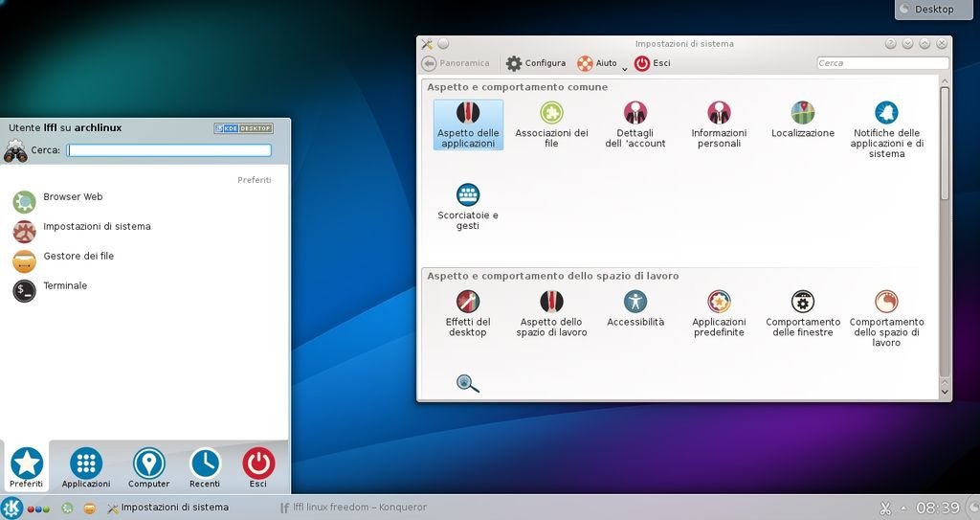Open Applicazioni predefinite settings
Viewport: 980px width, 520px height.
pos(719,313)
